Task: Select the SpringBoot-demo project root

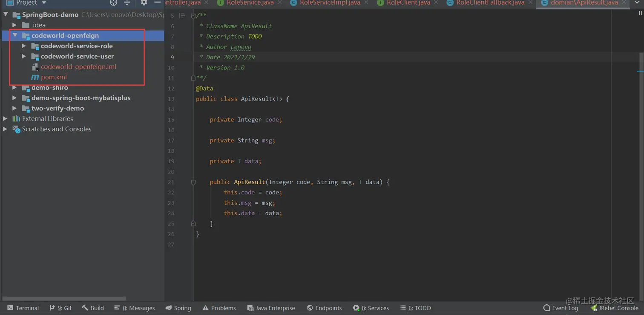Action: [x=50, y=14]
